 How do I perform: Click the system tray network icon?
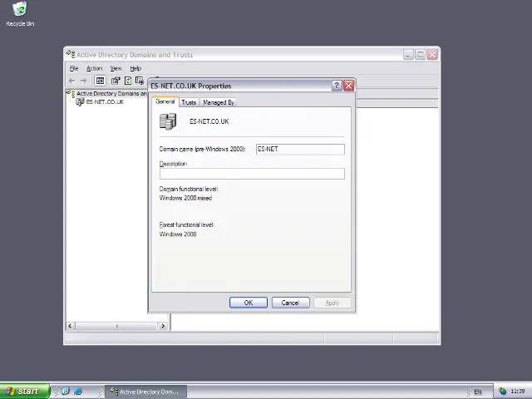point(502,392)
